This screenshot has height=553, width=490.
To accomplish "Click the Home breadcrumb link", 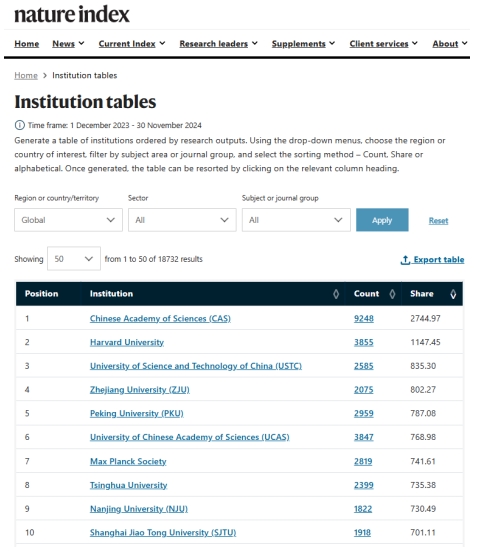I will (x=26, y=75).
